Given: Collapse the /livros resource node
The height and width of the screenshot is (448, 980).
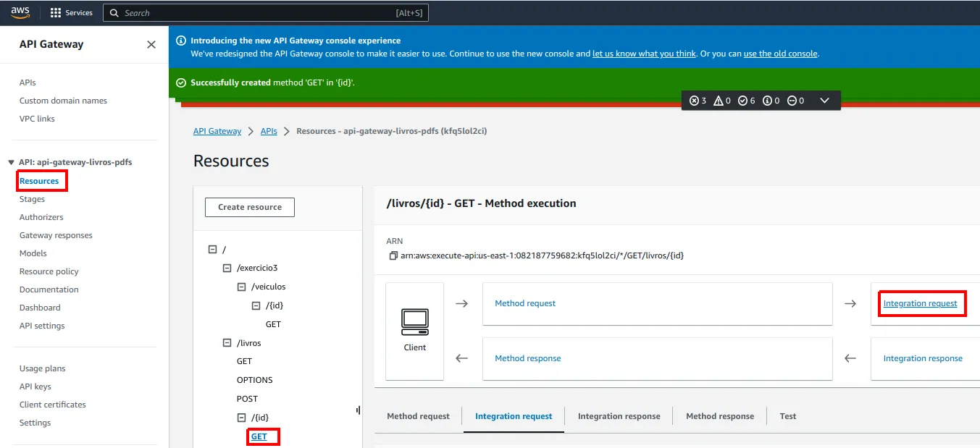Looking at the screenshot, I should (227, 343).
